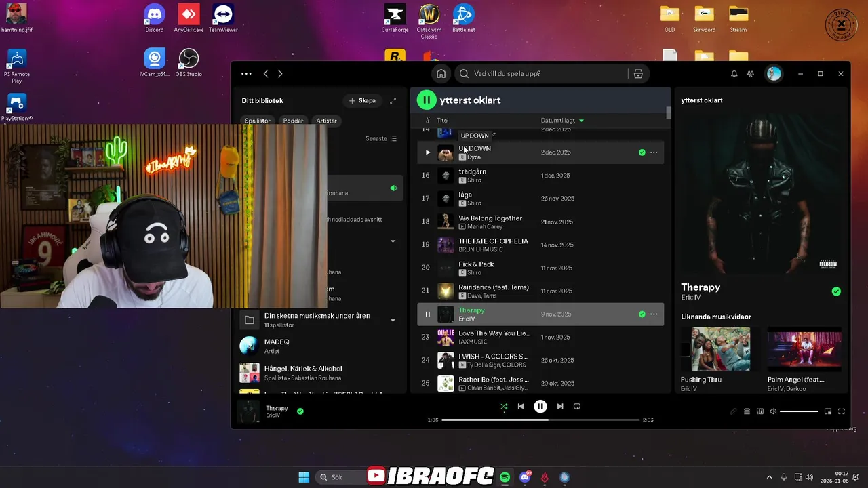
Task: Toggle saved checkmark in bottom player bar
Action: 300,411
